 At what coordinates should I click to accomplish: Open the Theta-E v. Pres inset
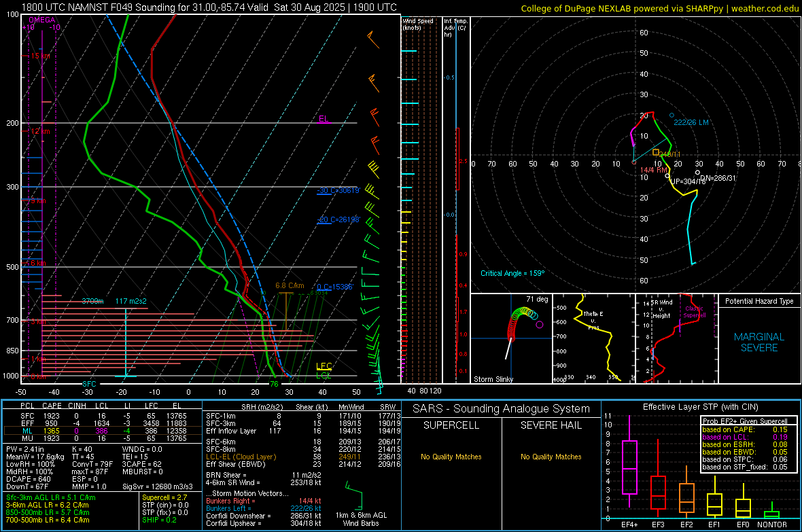(x=594, y=338)
